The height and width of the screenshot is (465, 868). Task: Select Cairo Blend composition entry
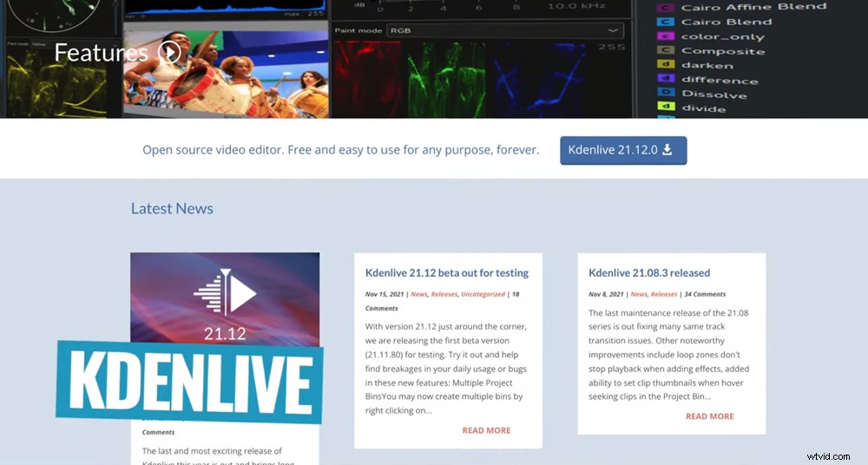[726, 23]
